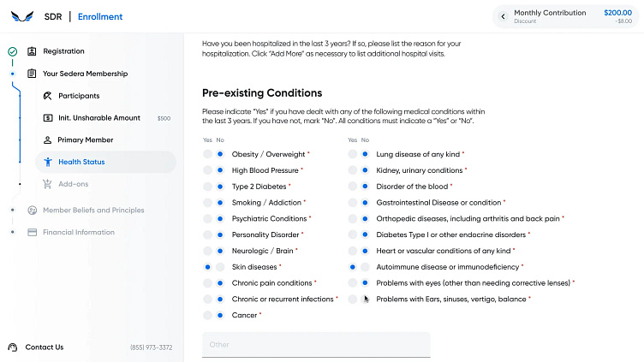Select No for Skin diseases
644x362 pixels.
click(220, 267)
